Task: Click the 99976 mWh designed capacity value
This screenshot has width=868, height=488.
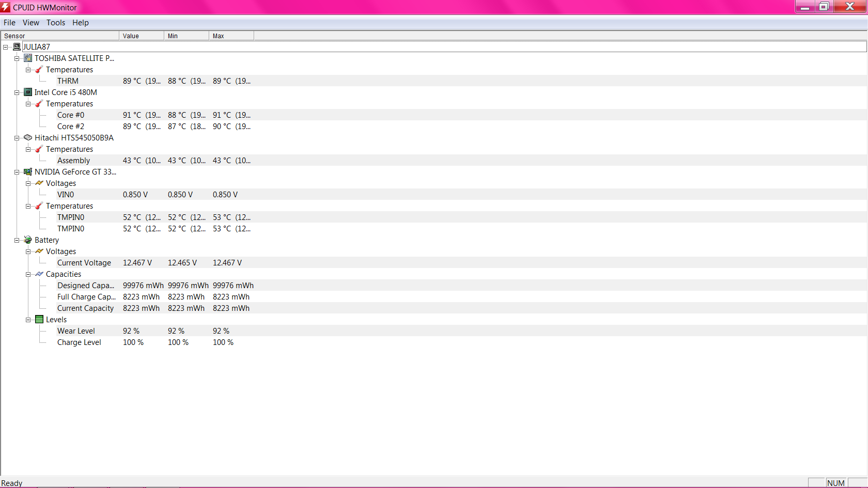Action: point(143,286)
